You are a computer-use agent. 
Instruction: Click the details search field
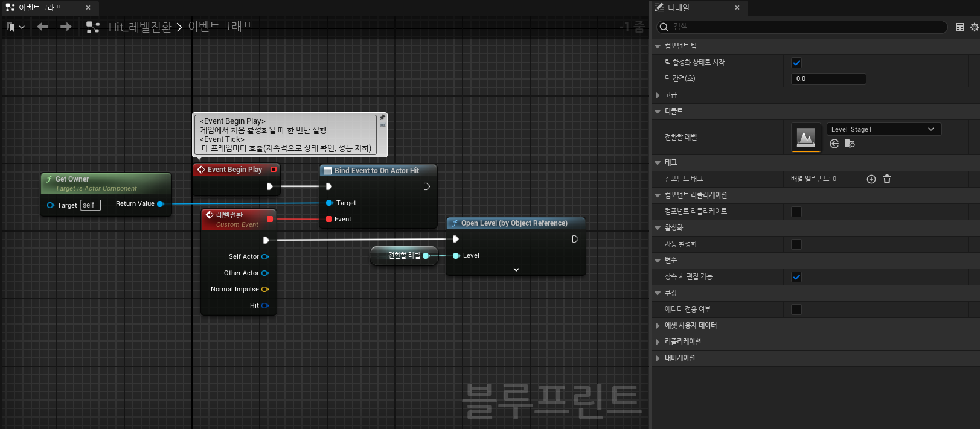pyautogui.click(x=802, y=27)
